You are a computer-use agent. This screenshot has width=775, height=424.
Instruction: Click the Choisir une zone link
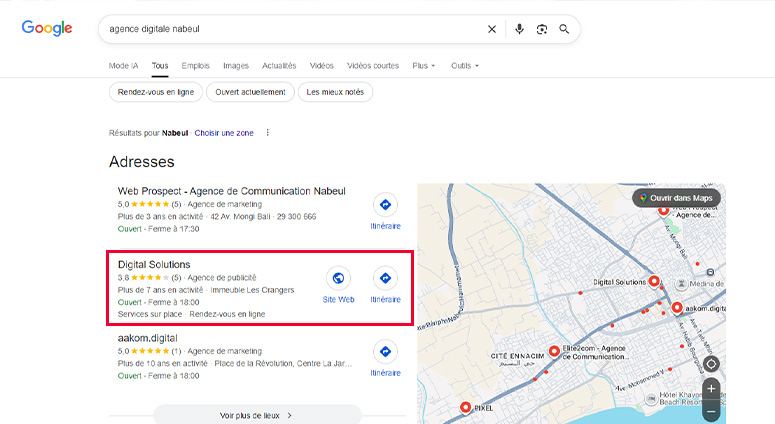(224, 133)
